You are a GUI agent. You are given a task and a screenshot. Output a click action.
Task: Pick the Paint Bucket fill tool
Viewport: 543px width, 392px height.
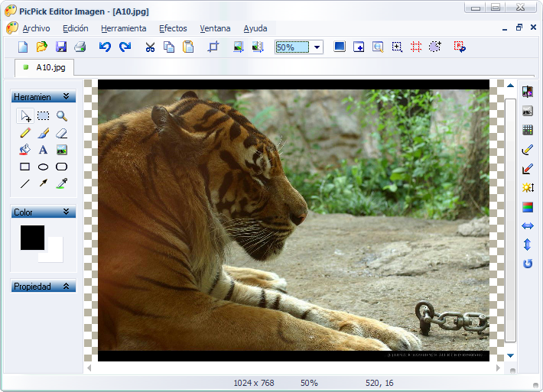tap(24, 150)
